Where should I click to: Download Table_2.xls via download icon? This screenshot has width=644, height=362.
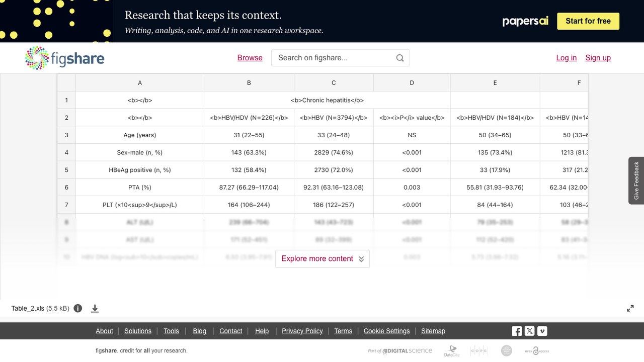pos(95,308)
